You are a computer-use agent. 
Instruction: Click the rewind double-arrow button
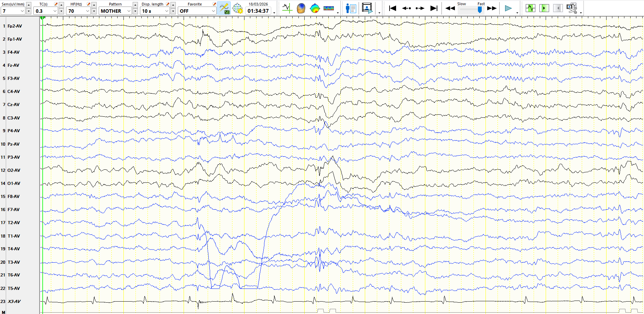(x=450, y=8)
